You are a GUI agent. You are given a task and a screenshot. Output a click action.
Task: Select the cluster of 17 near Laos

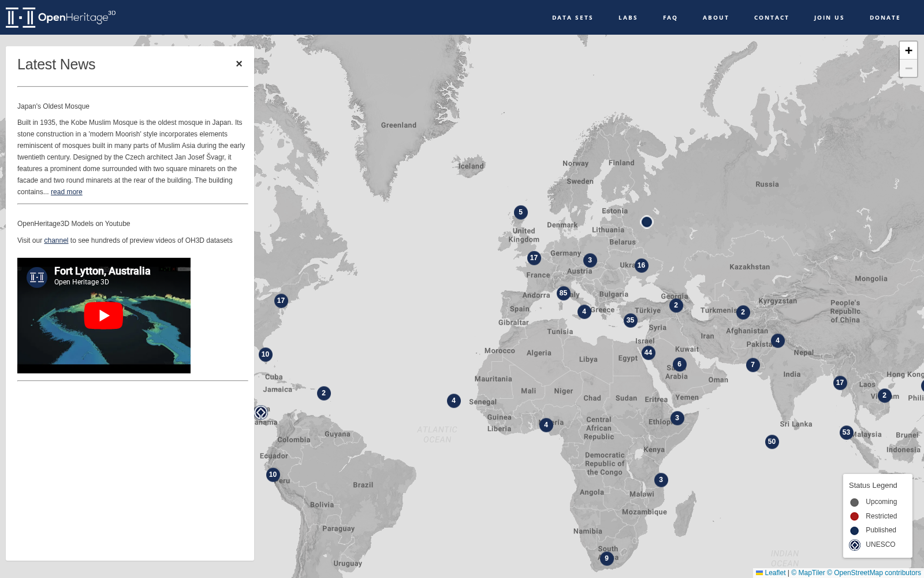[x=840, y=383]
